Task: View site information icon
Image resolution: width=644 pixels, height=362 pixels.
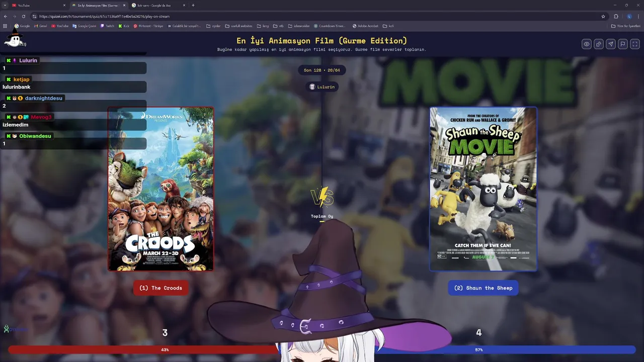Action: tap(34, 16)
